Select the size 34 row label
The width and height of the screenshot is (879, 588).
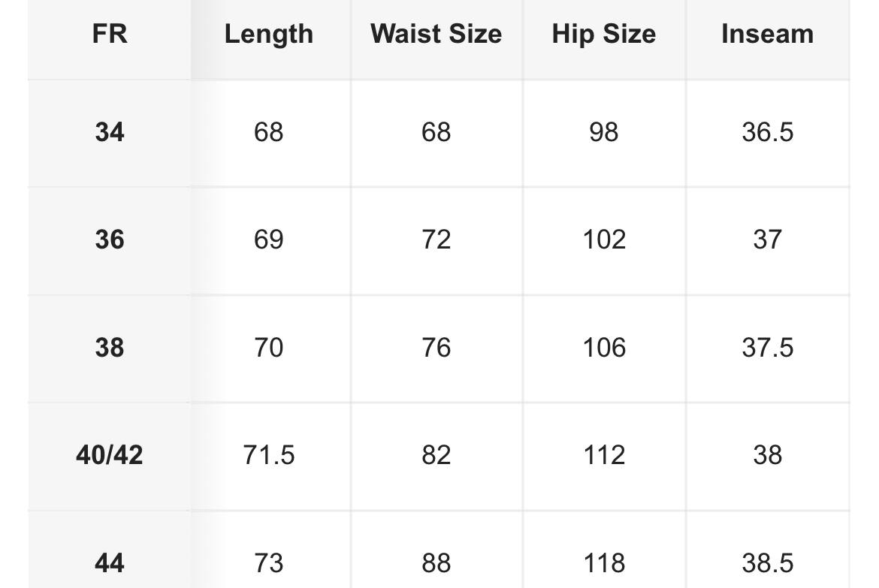[110, 133]
